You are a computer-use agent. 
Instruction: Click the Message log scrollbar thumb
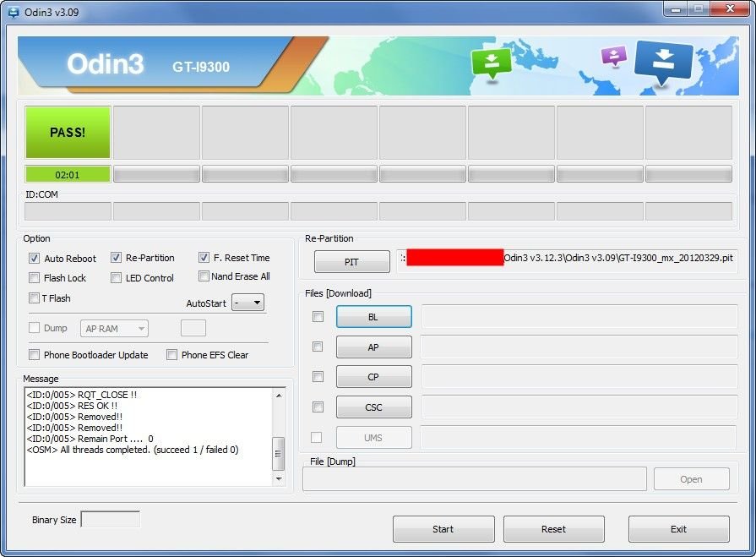278,453
